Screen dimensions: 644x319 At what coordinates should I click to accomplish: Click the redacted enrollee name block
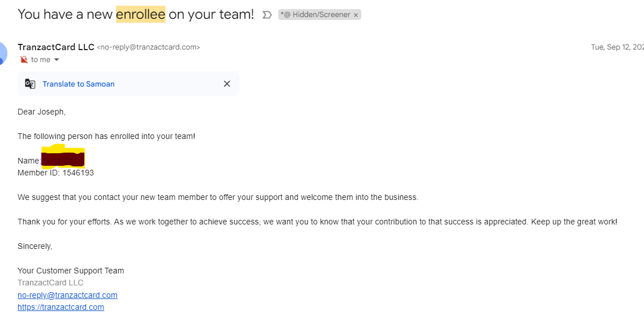click(x=63, y=158)
